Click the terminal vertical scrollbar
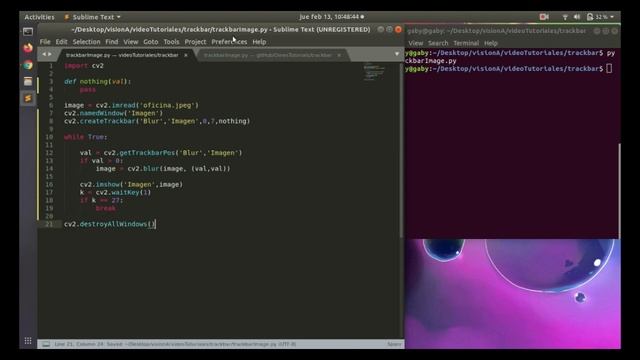The image size is (640, 360). [619, 191]
